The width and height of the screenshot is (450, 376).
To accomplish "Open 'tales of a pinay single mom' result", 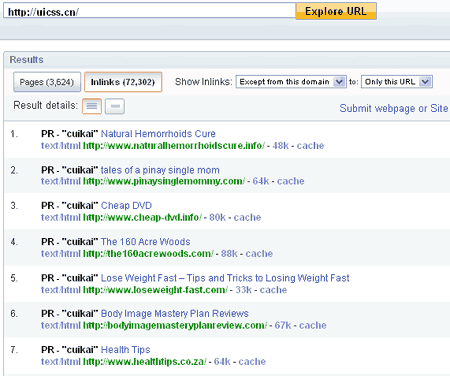I will (x=160, y=170).
